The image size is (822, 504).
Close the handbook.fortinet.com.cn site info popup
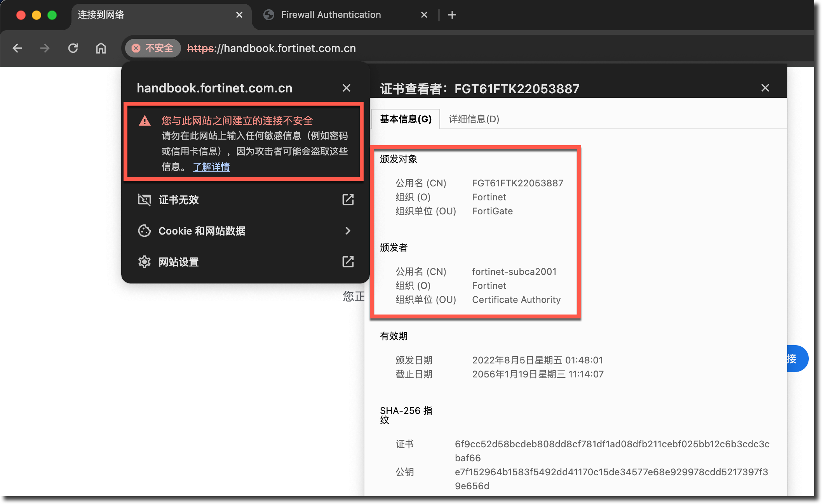347,88
